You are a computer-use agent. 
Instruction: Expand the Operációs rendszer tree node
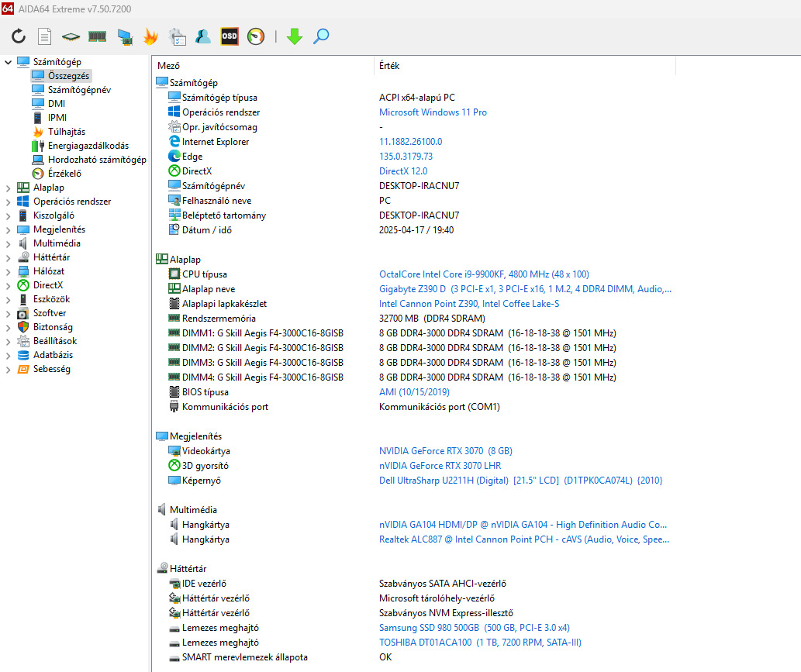[9, 202]
